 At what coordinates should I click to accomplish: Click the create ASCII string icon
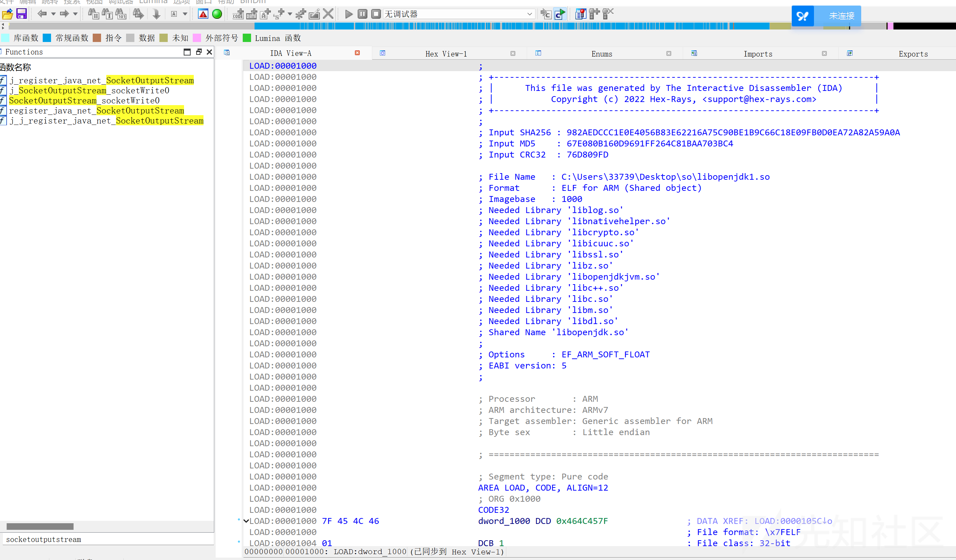click(265, 15)
